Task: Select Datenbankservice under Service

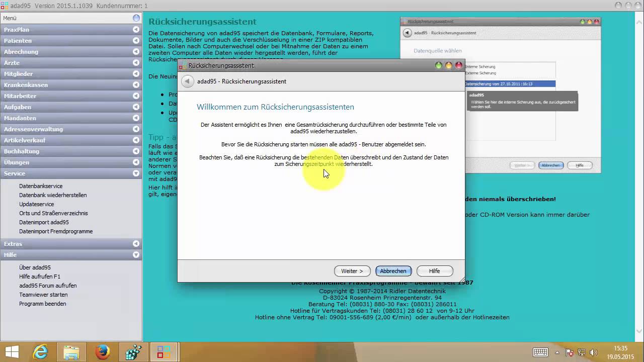Action: point(41,186)
